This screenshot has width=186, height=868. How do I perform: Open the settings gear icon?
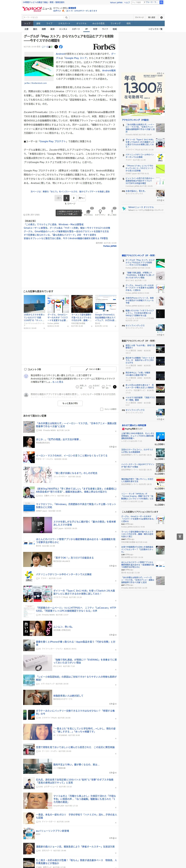click(161, 17)
